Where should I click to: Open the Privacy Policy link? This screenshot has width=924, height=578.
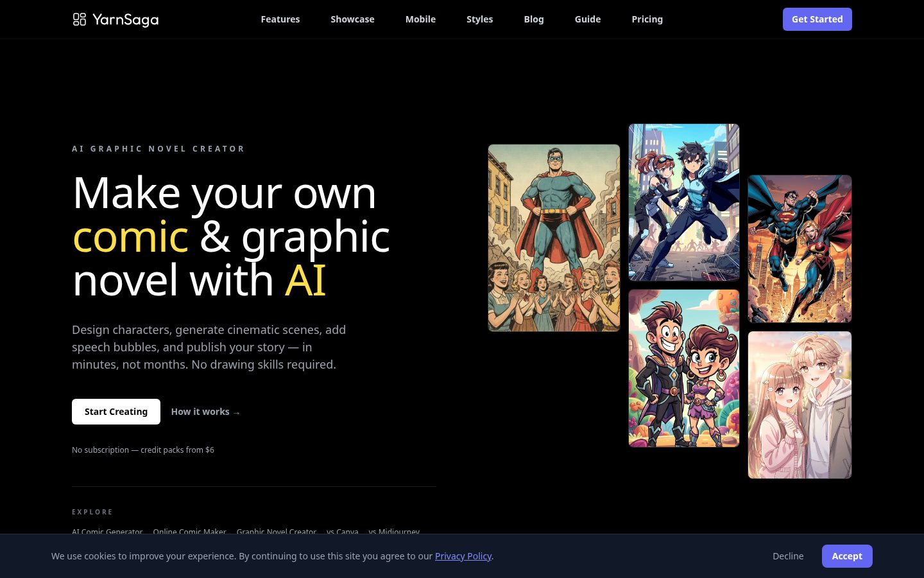point(463,556)
